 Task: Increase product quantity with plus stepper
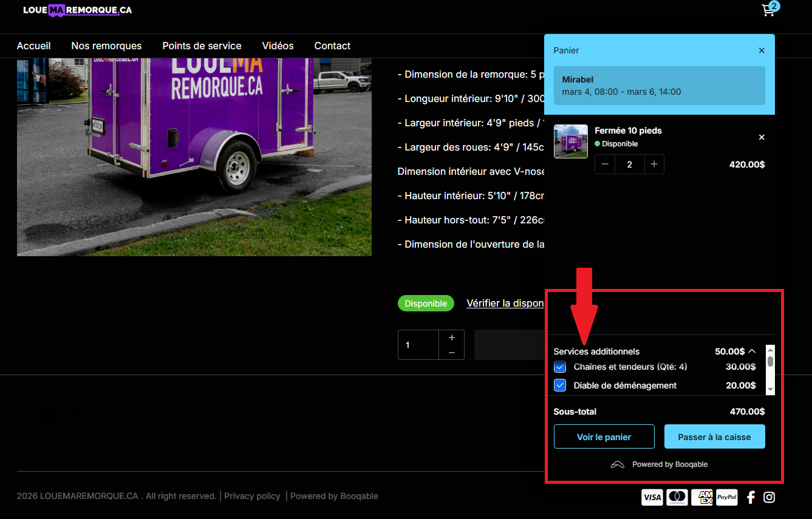tap(451, 338)
